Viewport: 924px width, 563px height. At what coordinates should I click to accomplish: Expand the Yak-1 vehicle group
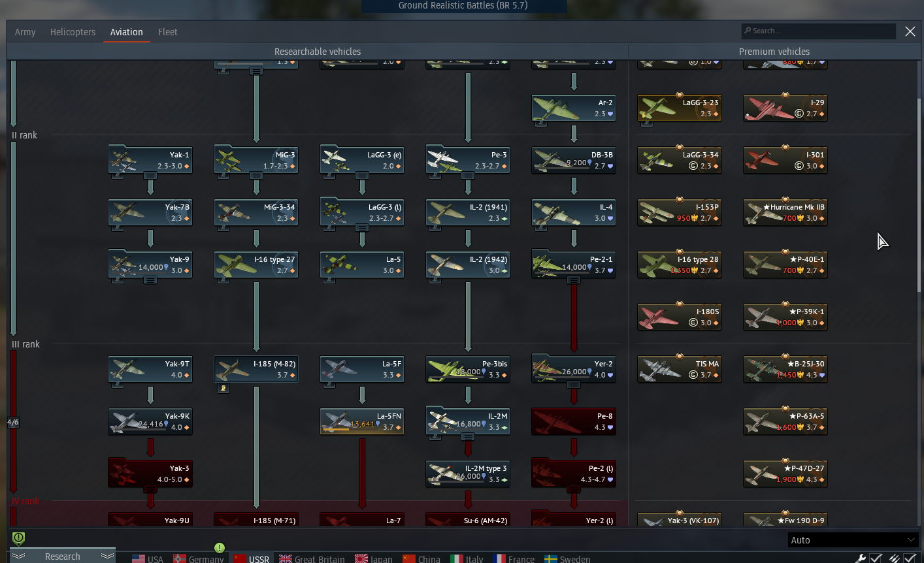[x=150, y=176]
